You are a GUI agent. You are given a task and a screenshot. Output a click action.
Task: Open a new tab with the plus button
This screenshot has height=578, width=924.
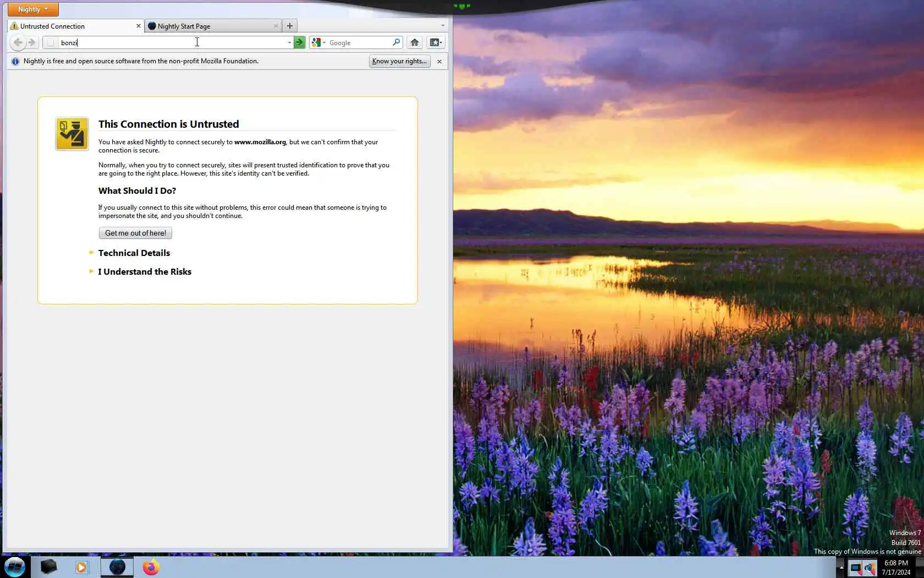click(290, 26)
